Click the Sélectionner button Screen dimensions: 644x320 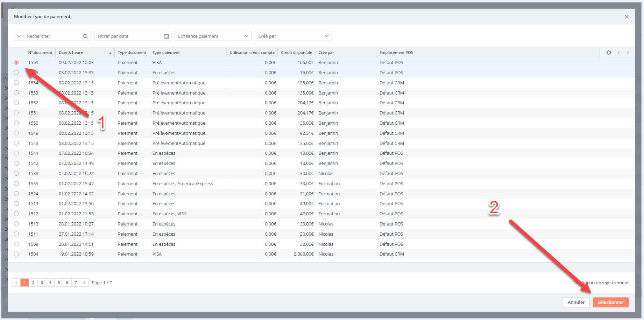[611, 302]
